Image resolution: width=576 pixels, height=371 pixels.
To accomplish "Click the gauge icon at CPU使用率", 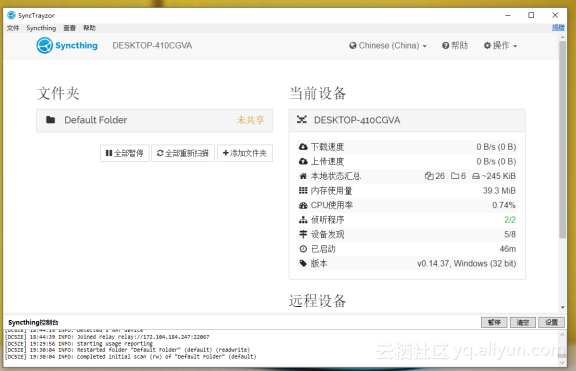I will pyautogui.click(x=303, y=205).
